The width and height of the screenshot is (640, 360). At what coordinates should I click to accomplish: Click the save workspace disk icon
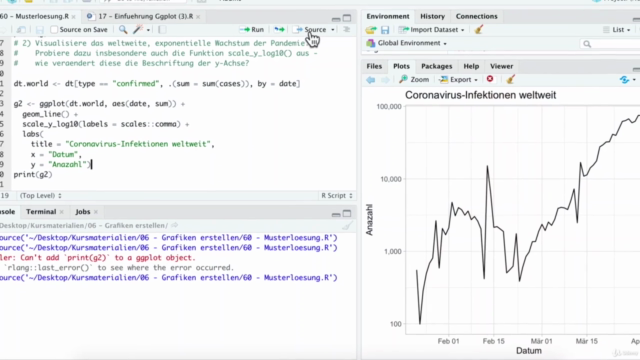tap(385, 30)
